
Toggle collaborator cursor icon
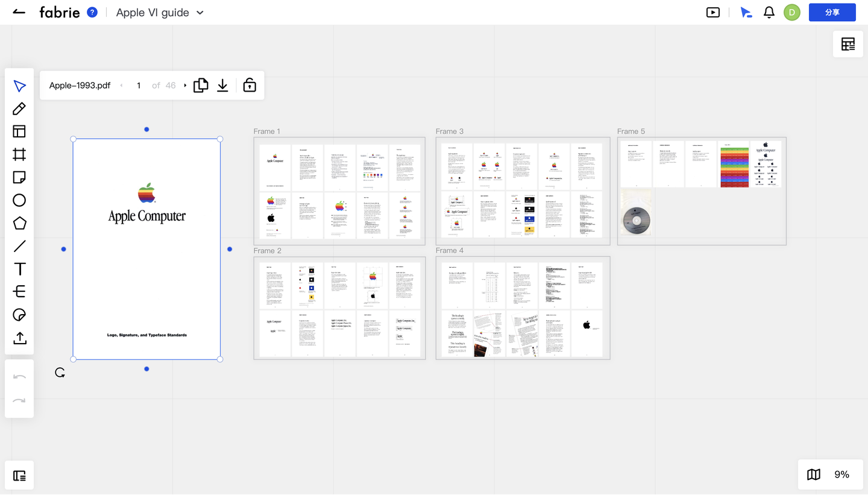point(746,12)
